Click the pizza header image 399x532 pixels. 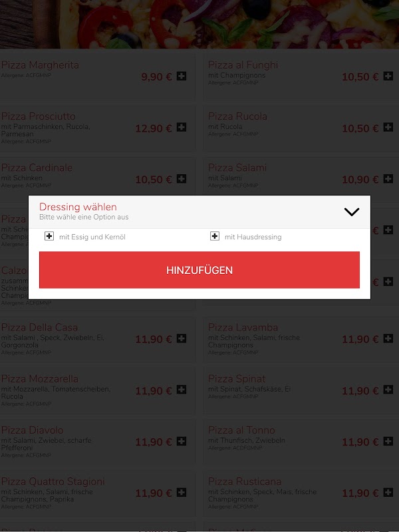tap(199, 24)
